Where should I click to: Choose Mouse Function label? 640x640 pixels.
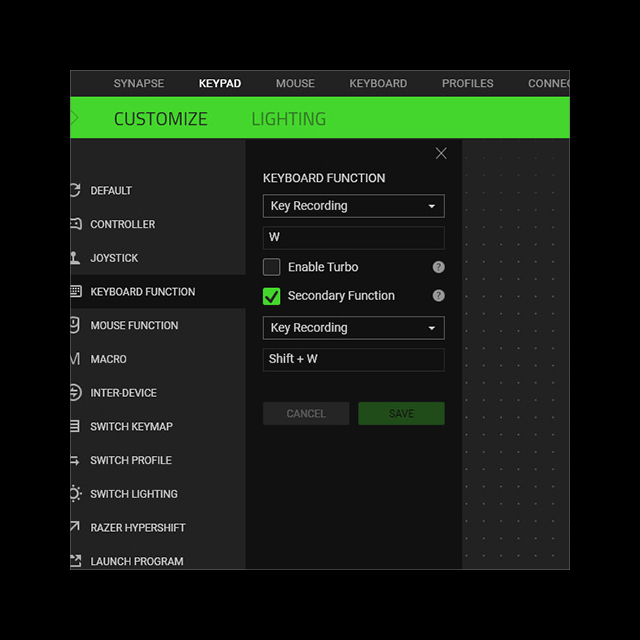tap(134, 325)
